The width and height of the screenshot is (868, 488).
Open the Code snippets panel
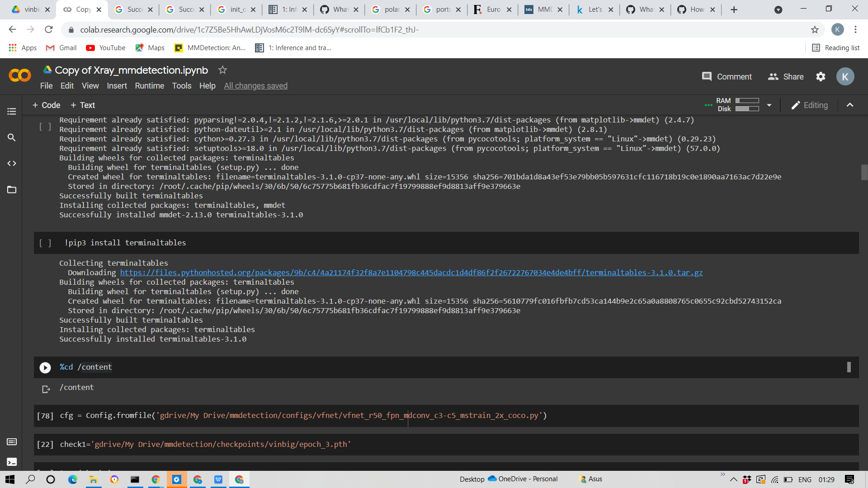[11, 163]
